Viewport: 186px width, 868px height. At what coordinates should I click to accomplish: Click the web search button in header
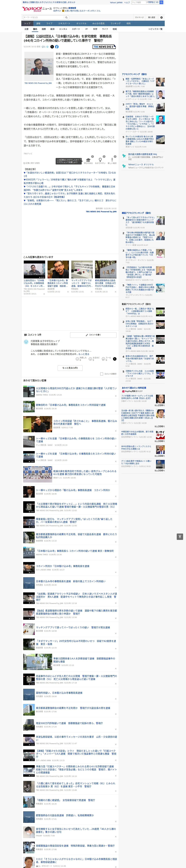161,2
